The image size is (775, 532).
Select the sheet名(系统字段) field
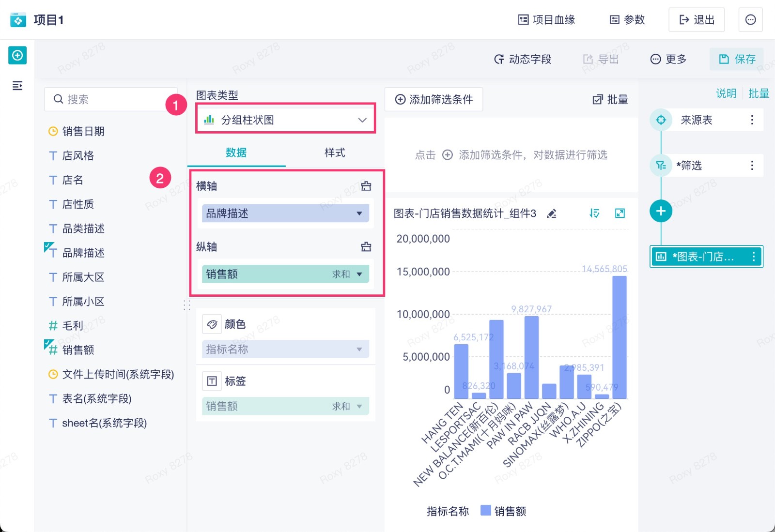[98, 423]
